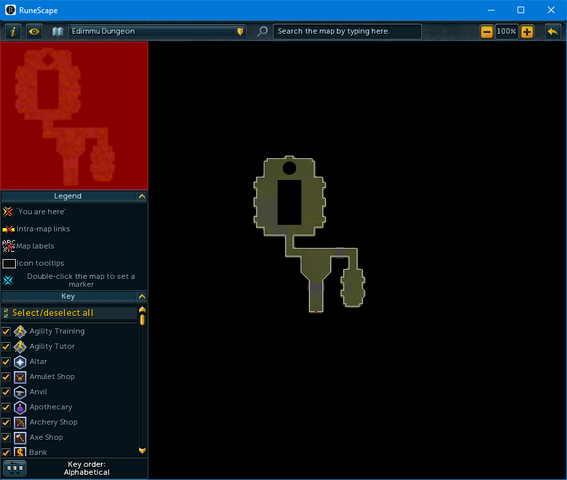Click the Agility Tutor key icon
This screenshot has width=567, height=480.
click(20, 347)
